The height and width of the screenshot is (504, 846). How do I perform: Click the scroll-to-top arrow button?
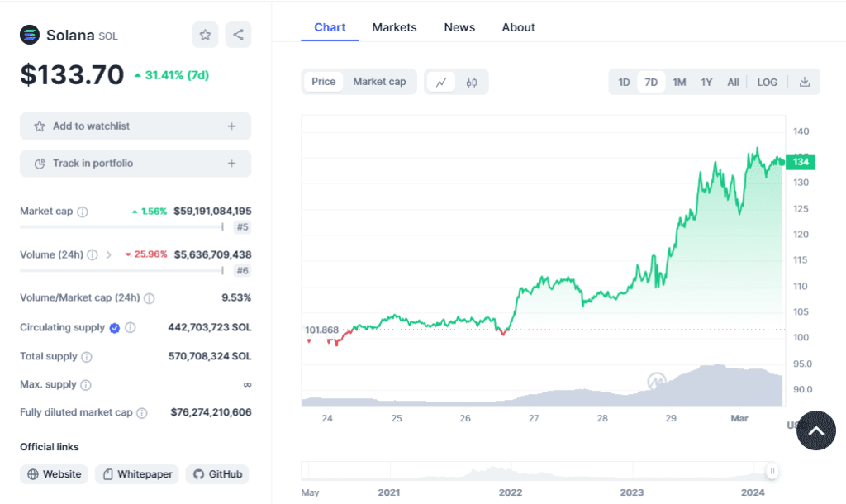pos(815,430)
